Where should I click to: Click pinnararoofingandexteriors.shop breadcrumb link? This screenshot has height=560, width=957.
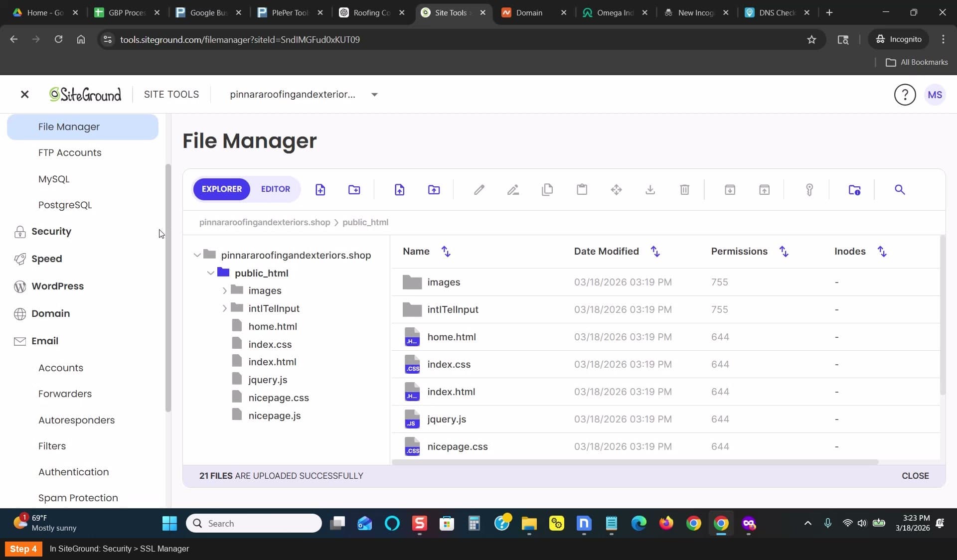(x=265, y=223)
